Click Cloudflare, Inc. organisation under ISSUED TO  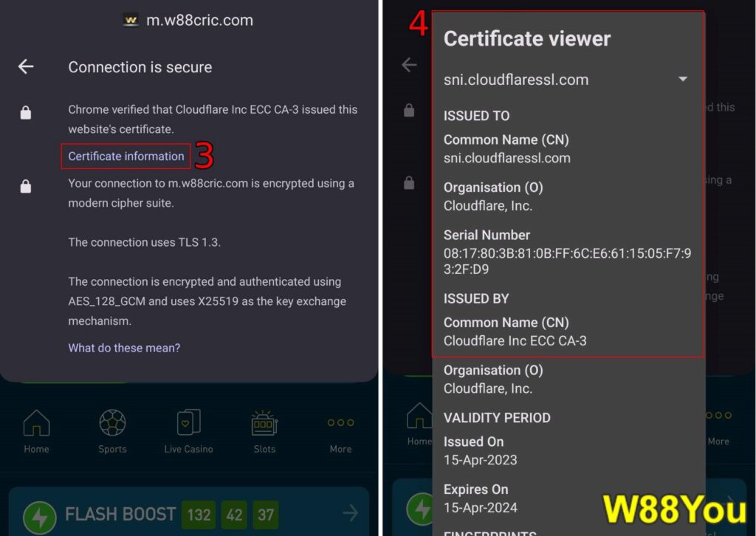tap(488, 206)
